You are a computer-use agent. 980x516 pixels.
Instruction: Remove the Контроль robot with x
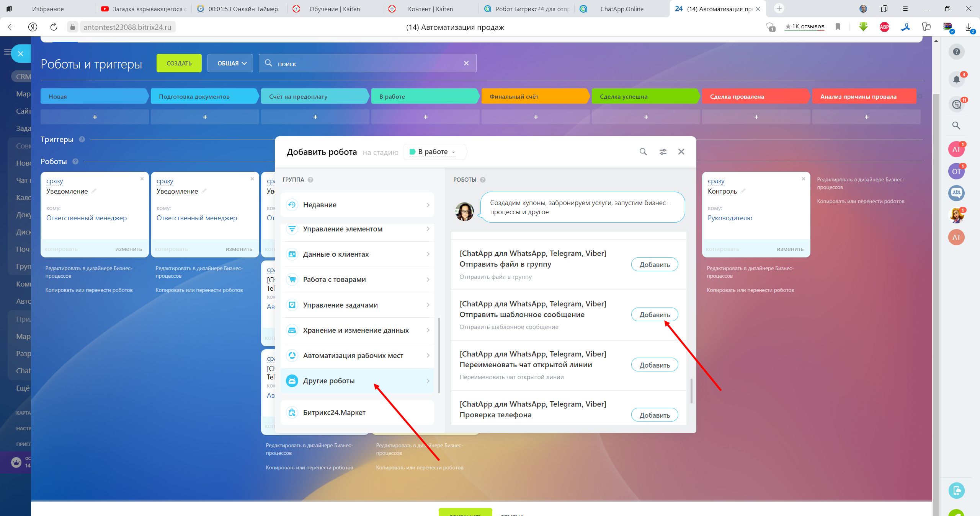[x=804, y=179]
